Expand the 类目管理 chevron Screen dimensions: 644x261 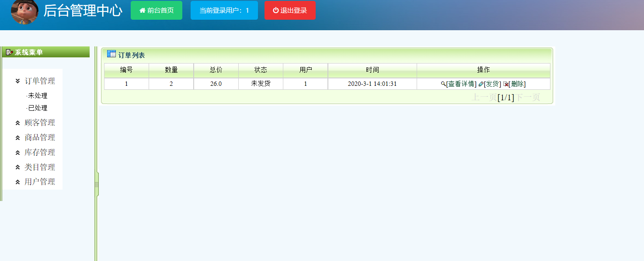click(x=17, y=167)
